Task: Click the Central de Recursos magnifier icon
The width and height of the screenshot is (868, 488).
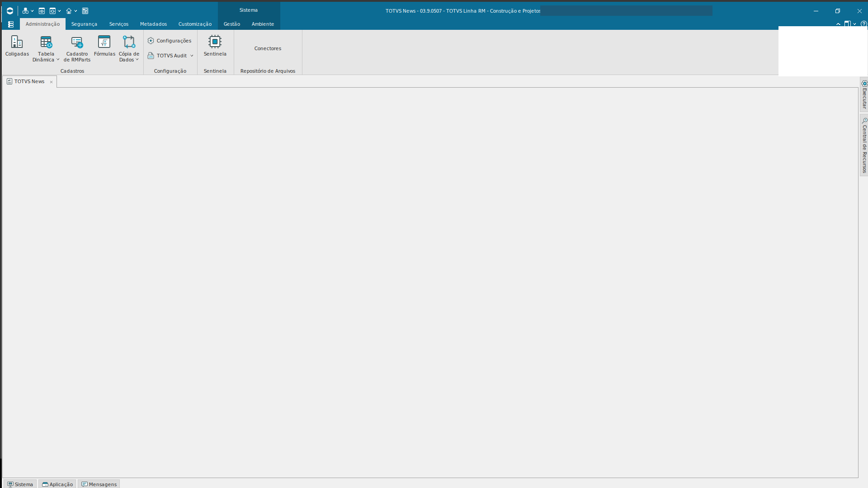Action: pyautogui.click(x=864, y=121)
